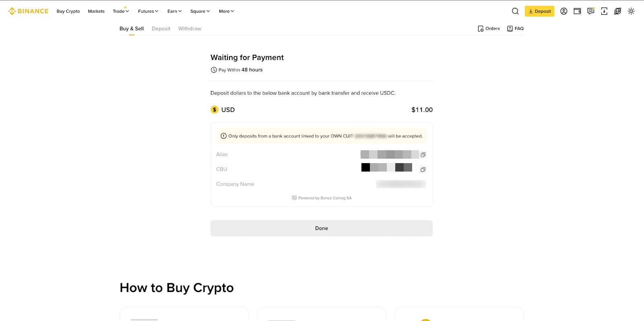Screen dimensions: 644x321
Task: Open the chat notifications icon
Action: 590,11
